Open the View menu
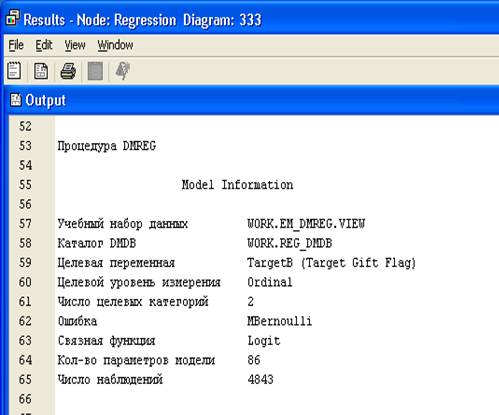The image size is (499, 415). click(75, 45)
